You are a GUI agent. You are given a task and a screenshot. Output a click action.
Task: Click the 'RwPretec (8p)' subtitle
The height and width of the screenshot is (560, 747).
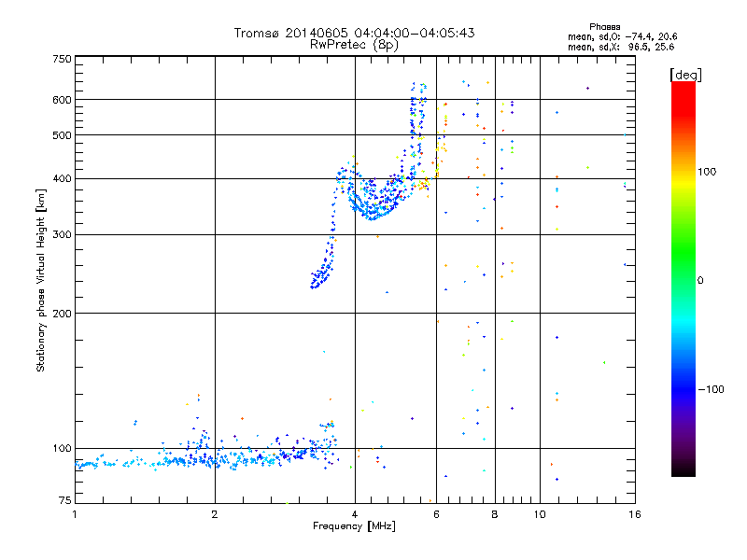coord(354,45)
